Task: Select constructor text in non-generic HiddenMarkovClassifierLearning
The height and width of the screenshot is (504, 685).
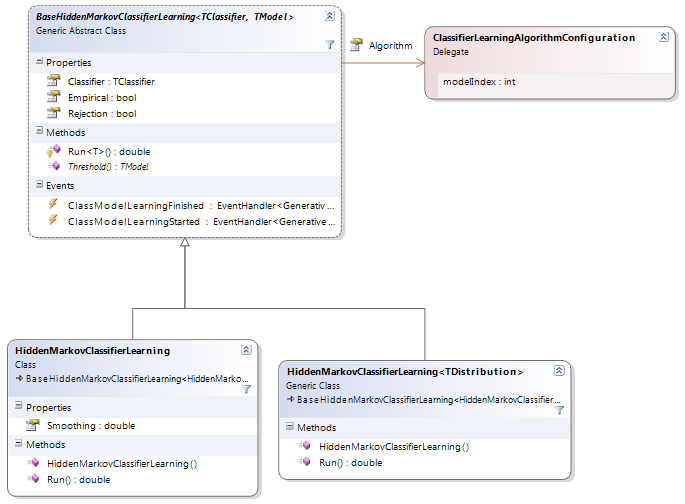Action: 122,464
